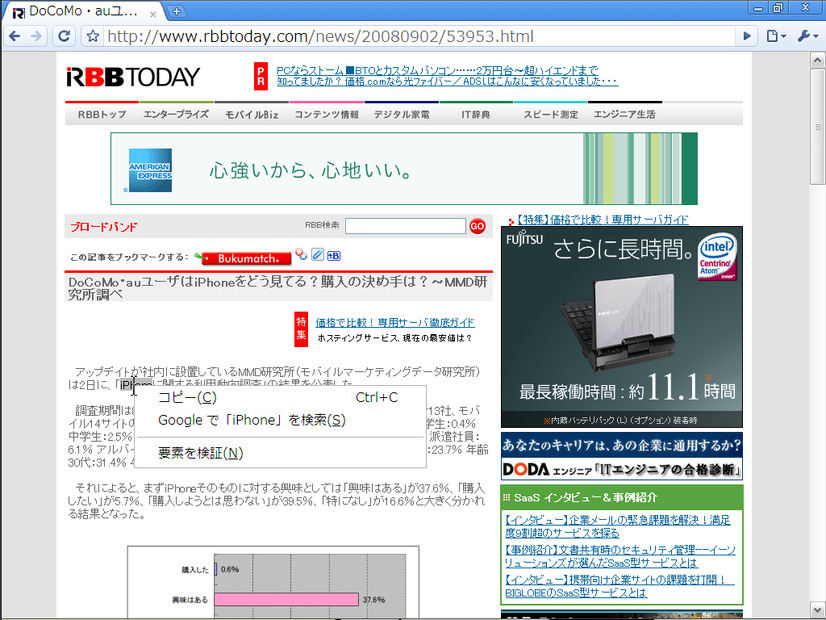The width and height of the screenshot is (826, 620).
Task: Open the コンテンツ情報 navigation item
Action: (326, 114)
